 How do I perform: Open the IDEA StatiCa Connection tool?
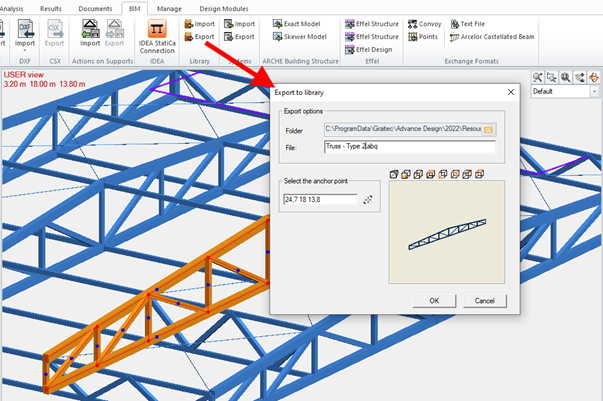click(x=157, y=36)
